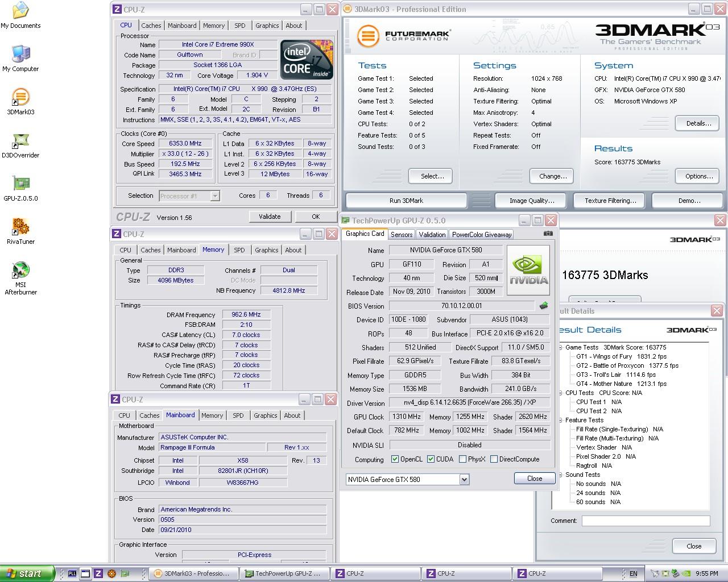Image resolution: width=728 pixels, height=582 pixels.
Task: Click the Intel Core i7 logo in CPU-Z
Action: [307, 60]
